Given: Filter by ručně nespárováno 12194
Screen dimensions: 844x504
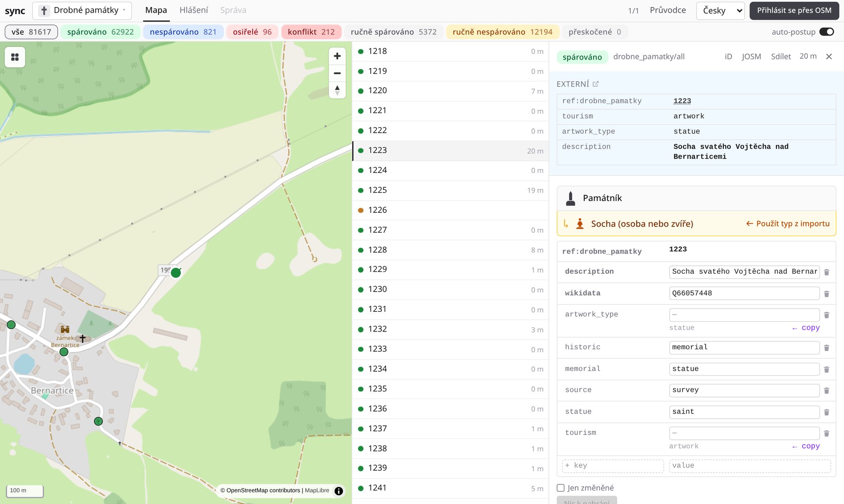Looking at the screenshot, I should pyautogui.click(x=503, y=32).
